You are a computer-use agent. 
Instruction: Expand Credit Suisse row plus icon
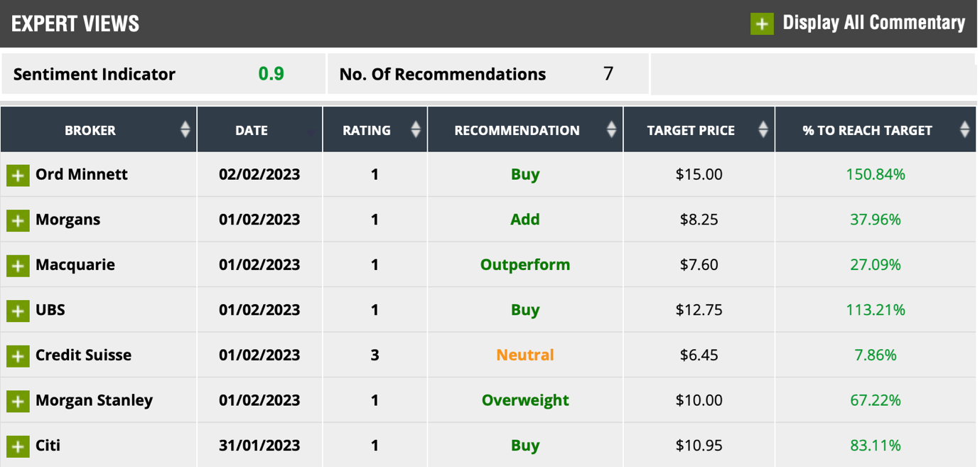coord(18,355)
